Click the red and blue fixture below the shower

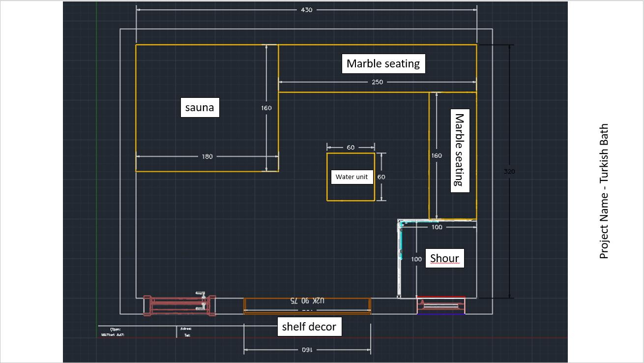pyautogui.click(x=441, y=305)
